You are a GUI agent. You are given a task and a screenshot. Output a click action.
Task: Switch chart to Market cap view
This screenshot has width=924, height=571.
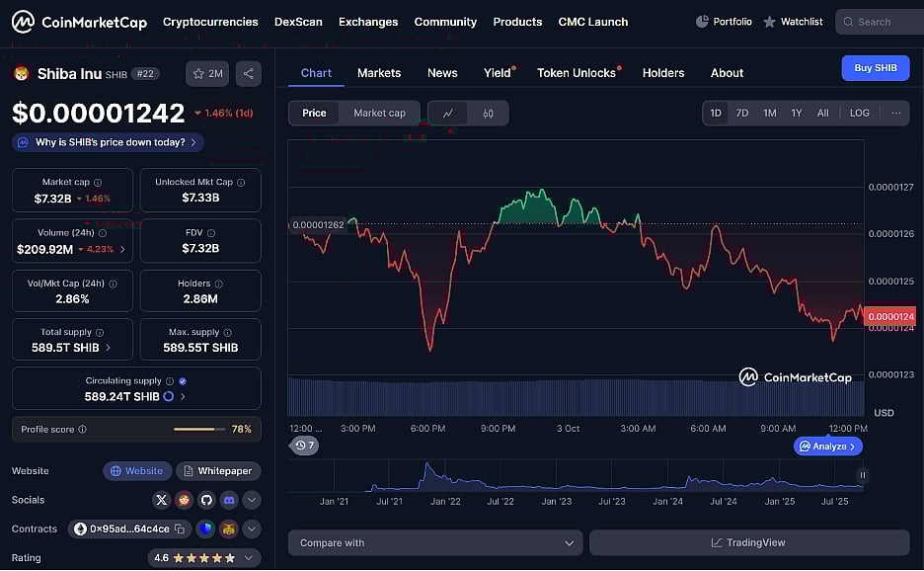[379, 113]
